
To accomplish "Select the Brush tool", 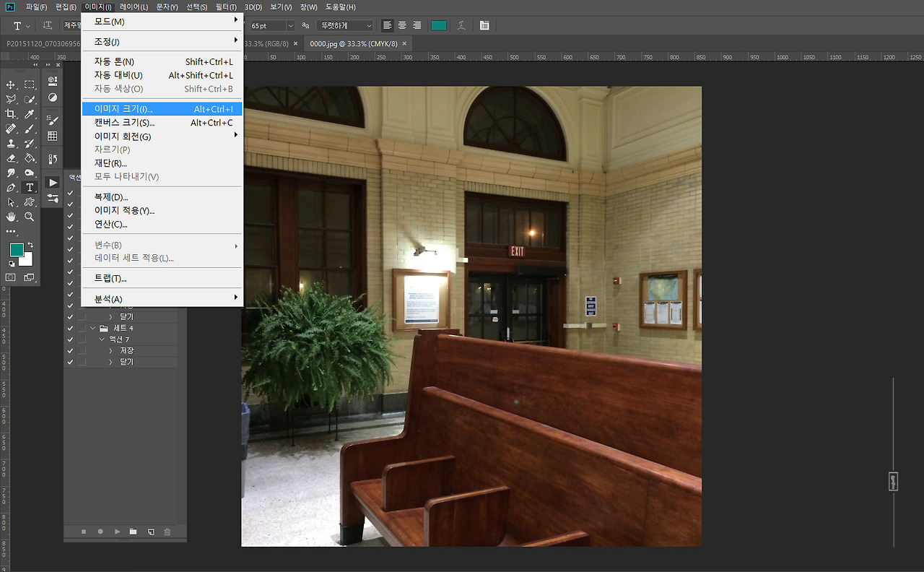I will click(x=30, y=129).
